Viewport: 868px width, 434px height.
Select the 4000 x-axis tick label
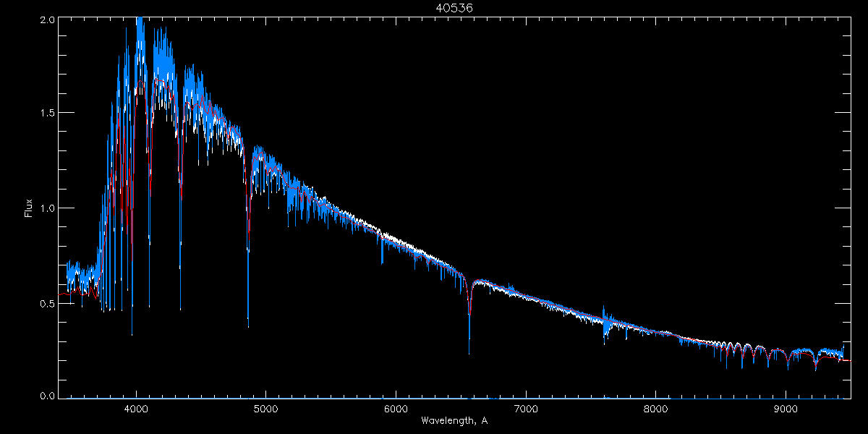pos(136,408)
